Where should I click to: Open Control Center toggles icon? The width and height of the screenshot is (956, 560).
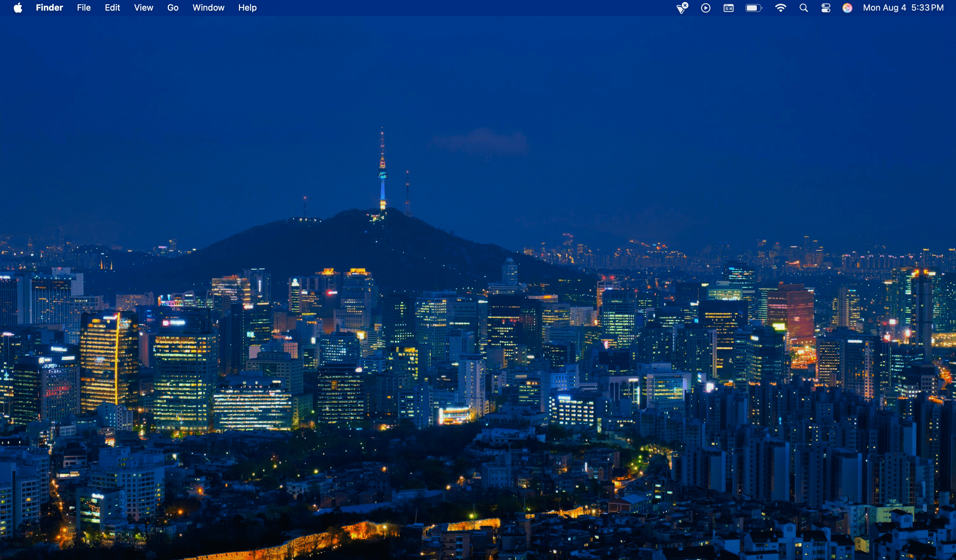[x=826, y=8]
